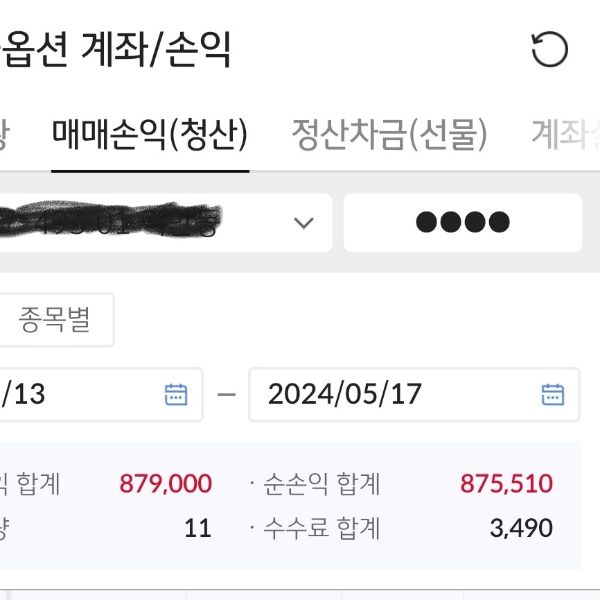Tap the 수수료 합계 label
Image resolution: width=600 pixels, height=600 pixels.
click(322, 528)
